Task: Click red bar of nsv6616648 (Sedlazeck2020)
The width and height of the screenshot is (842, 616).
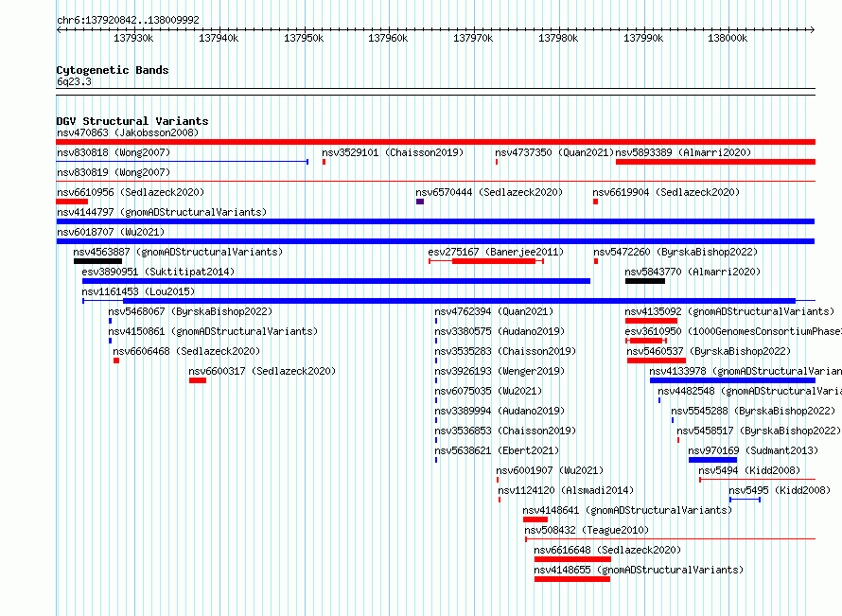Action: (x=572, y=559)
